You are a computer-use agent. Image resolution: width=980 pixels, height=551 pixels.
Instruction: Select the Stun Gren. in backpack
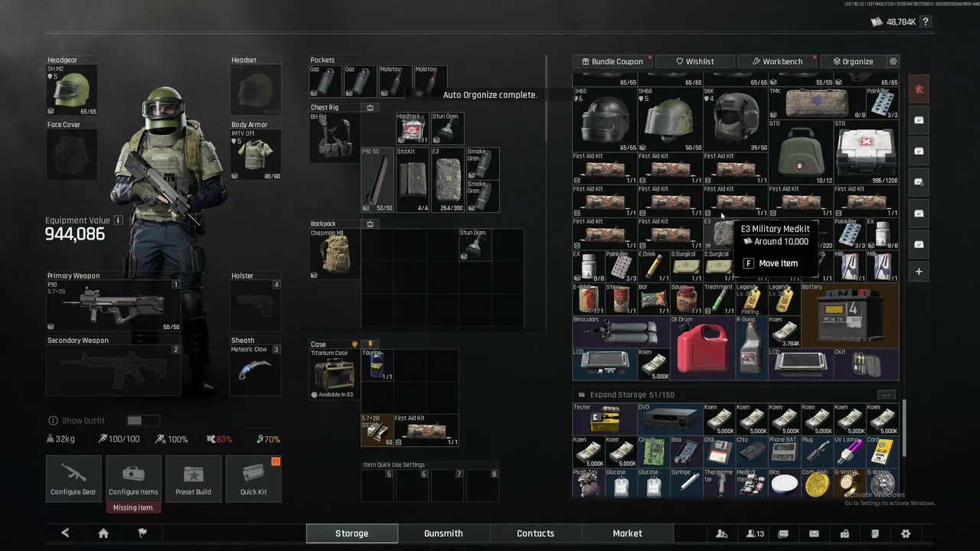pos(475,245)
